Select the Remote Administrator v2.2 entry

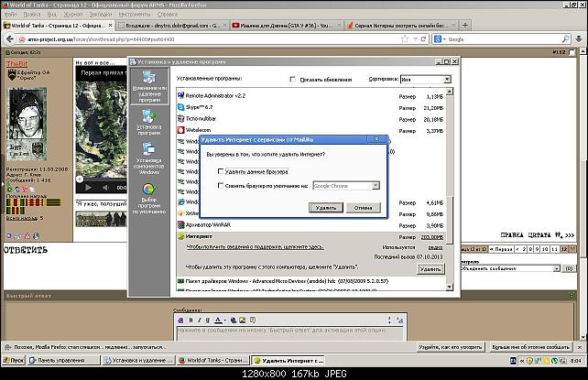pos(215,96)
